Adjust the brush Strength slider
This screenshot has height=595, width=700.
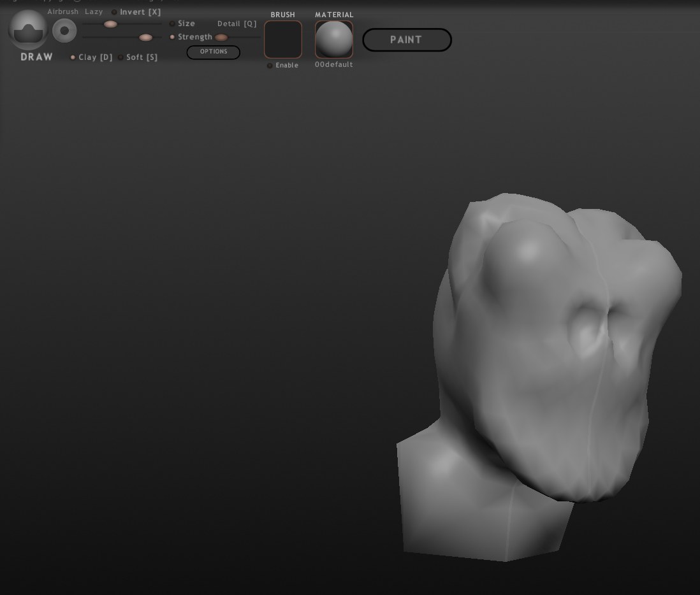point(122,38)
